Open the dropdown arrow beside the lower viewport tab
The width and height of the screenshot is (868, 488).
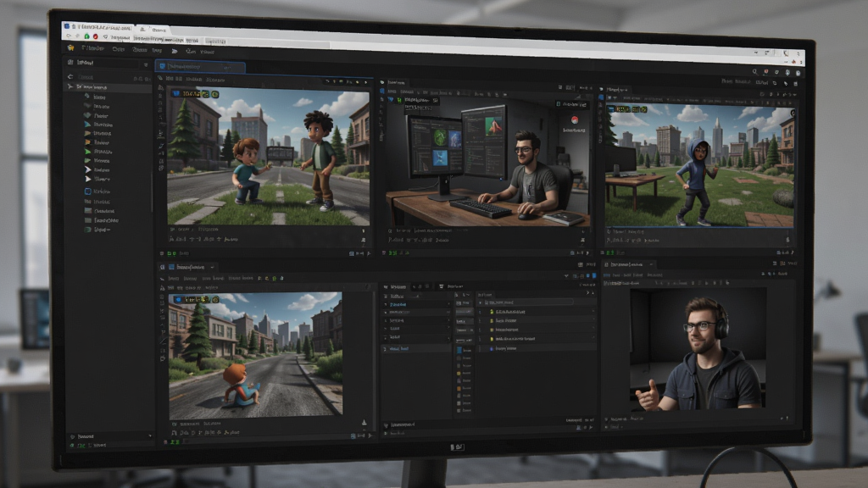pos(212,267)
